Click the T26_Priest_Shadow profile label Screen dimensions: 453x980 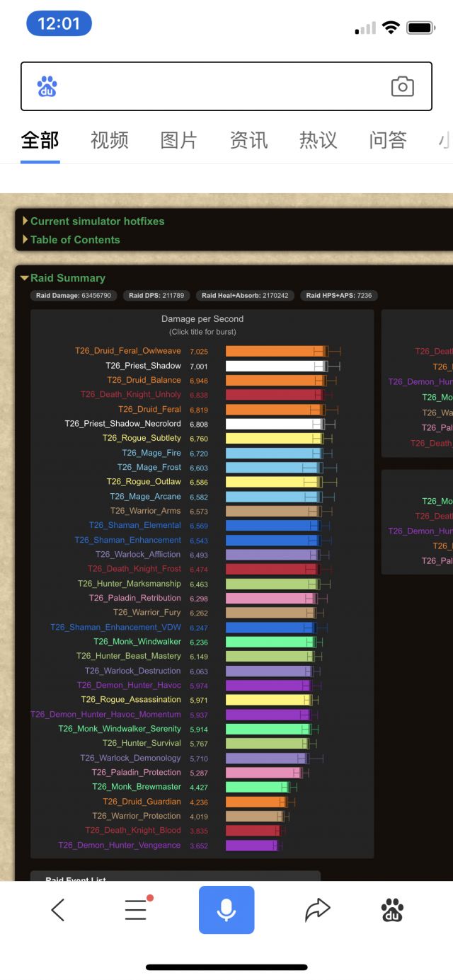pyautogui.click(x=143, y=366)
